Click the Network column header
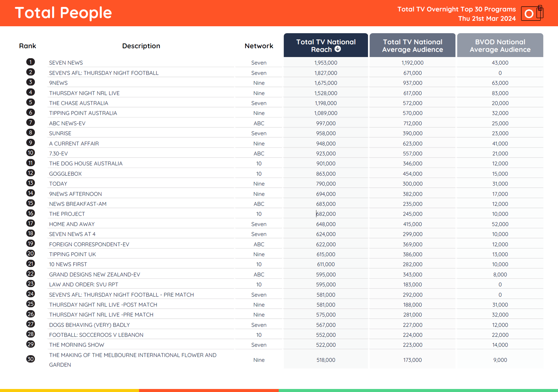 (x=259, y=46)
